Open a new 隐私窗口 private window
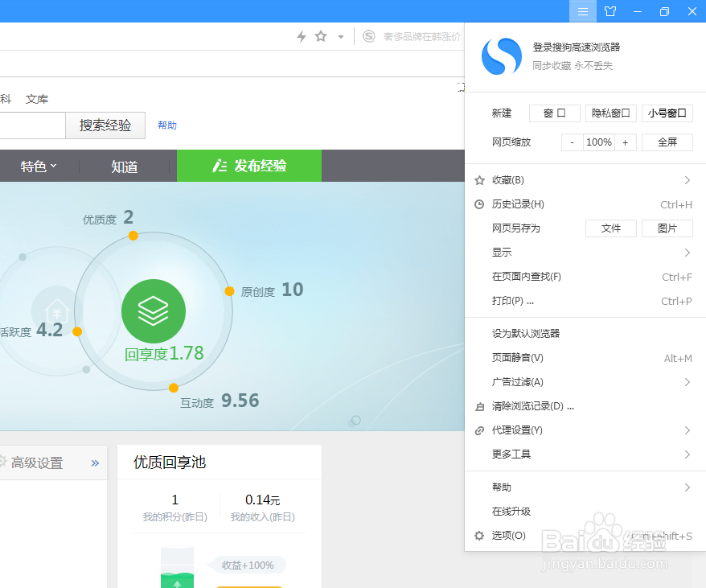The height and width of the screenshot is (588, 706). 610,113
